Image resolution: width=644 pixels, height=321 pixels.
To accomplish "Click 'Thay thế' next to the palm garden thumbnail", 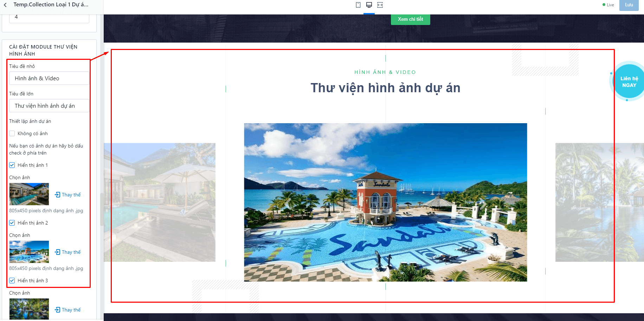I will [68, 310].
